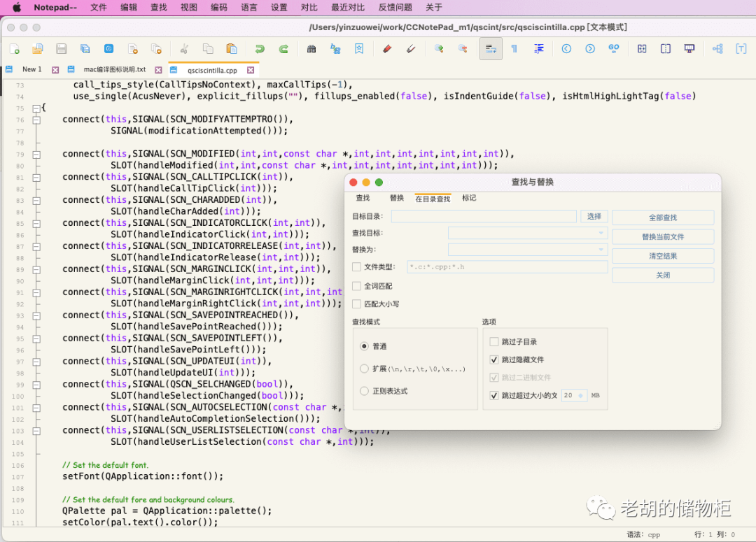Screen dimensions: 756x542
Task: Click the Zoom Out magnifier icon
Action: pyautogui.click(x=463, y=49)
